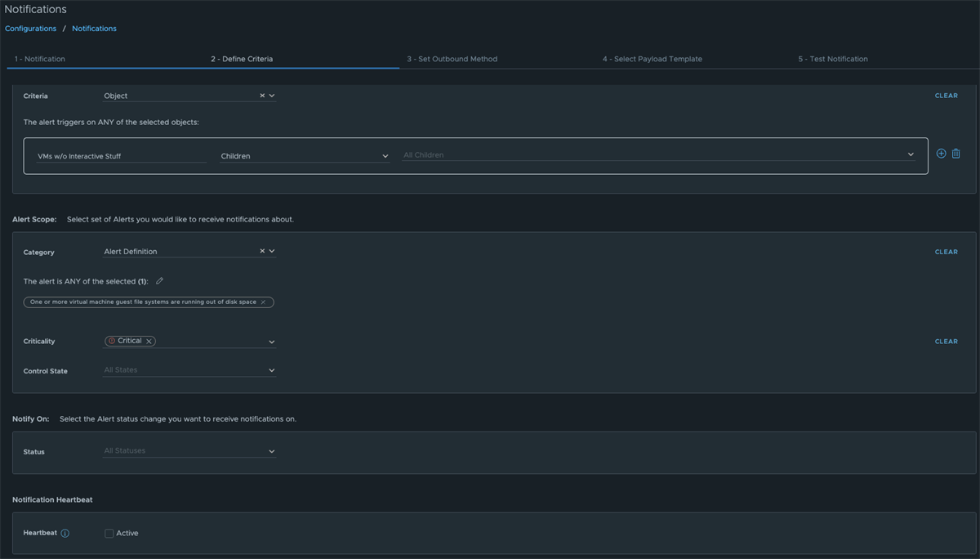The width and height of the screenshot is (980, 559).
Task: Open the Children relationship dropdown
Action: pyautogui.click(x=305, y=155)
